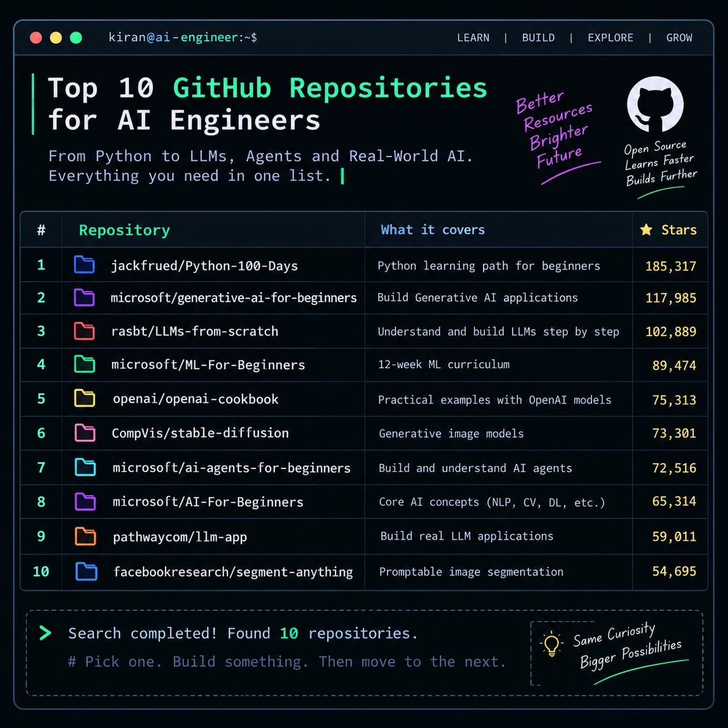Click the pink folder icon beside CompVis/stable-diffusion
The width and height of the screenshot is (728, 728).
84,433
